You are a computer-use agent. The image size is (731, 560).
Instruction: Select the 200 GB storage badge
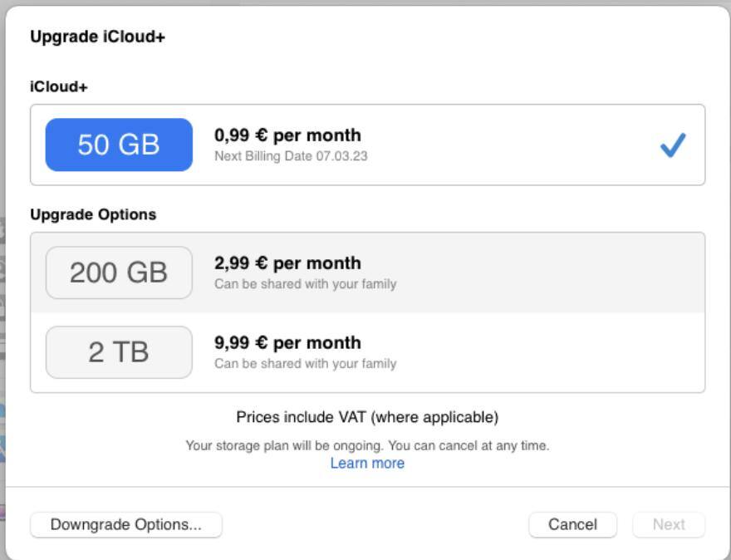point(119,273)
